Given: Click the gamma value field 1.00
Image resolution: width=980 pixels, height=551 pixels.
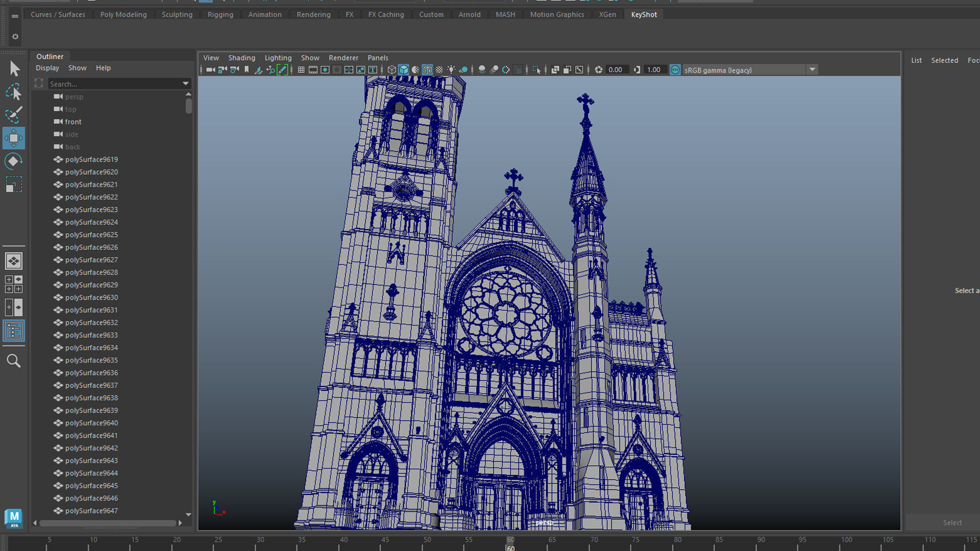Looking at the screenshot, I should point(654,70).
